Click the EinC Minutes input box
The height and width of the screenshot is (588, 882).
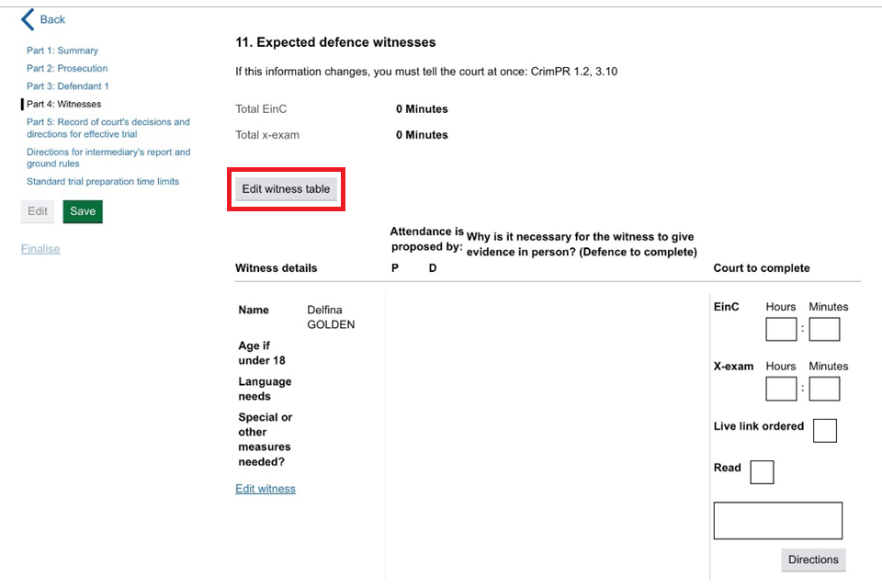[x=824, y=329]
